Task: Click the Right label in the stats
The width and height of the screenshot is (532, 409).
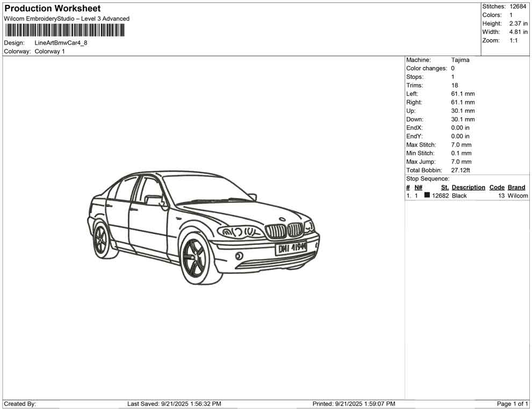Action: point(414,103)
